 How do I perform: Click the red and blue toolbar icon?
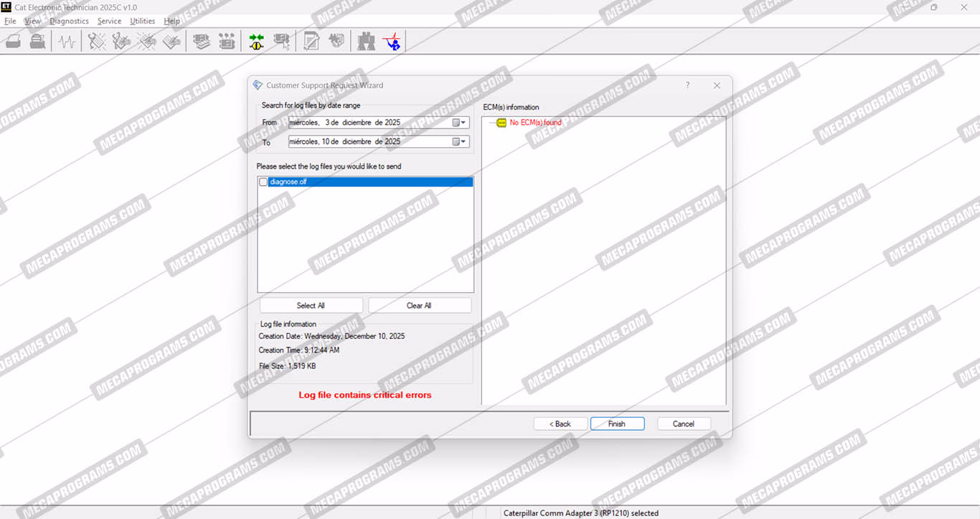pos(392,42)
